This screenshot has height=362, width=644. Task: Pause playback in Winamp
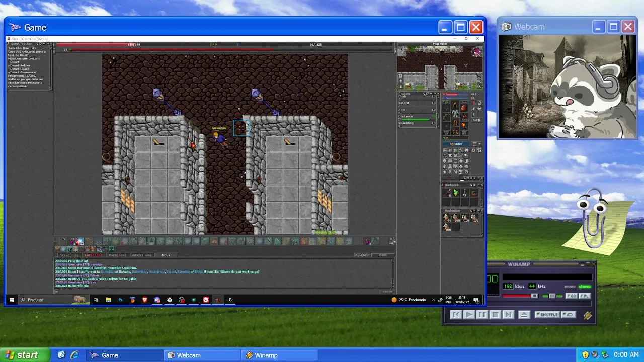click(482, 315)
